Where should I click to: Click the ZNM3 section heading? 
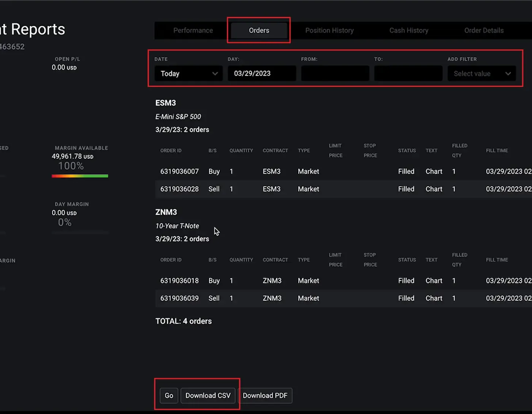166,212
